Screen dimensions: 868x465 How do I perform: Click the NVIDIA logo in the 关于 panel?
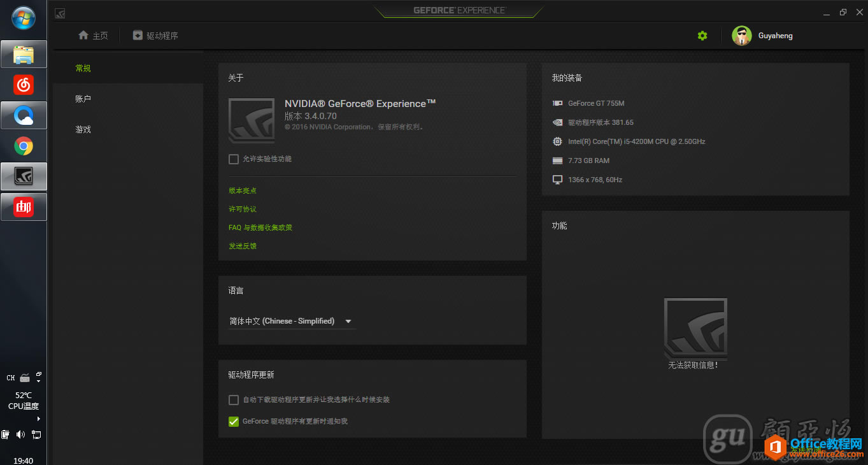tap(252, 120)
